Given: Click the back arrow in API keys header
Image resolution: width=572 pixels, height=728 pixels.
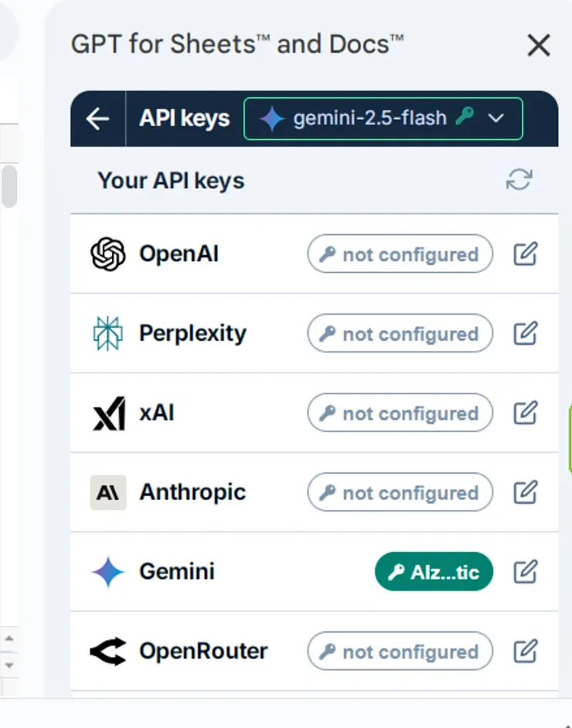Looking at the screenshot, I should click(x=98, y=119).
